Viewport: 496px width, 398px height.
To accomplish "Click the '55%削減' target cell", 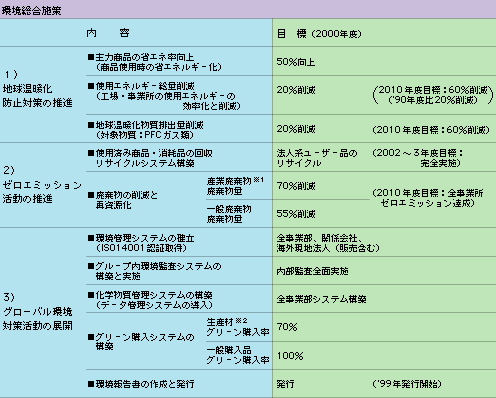I will [x=296, y=214].
